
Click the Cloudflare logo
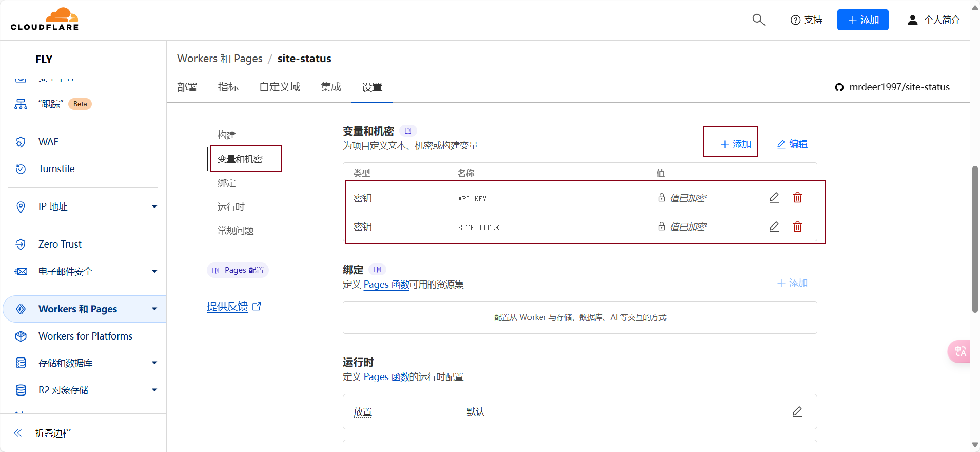[x=45, y=19]
